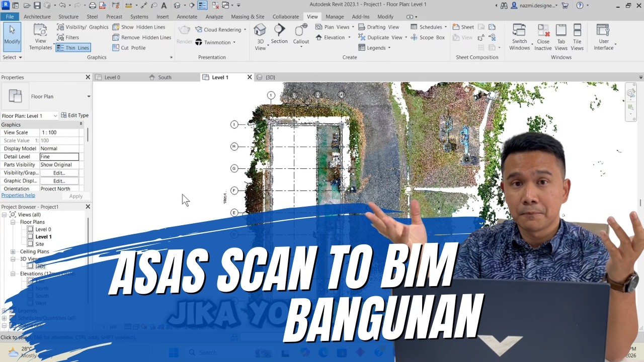Click the signed-in user nazmi.designe account
Image resolution: width=644 pixels, height=362 pixels.
click(x=534, y=6)
